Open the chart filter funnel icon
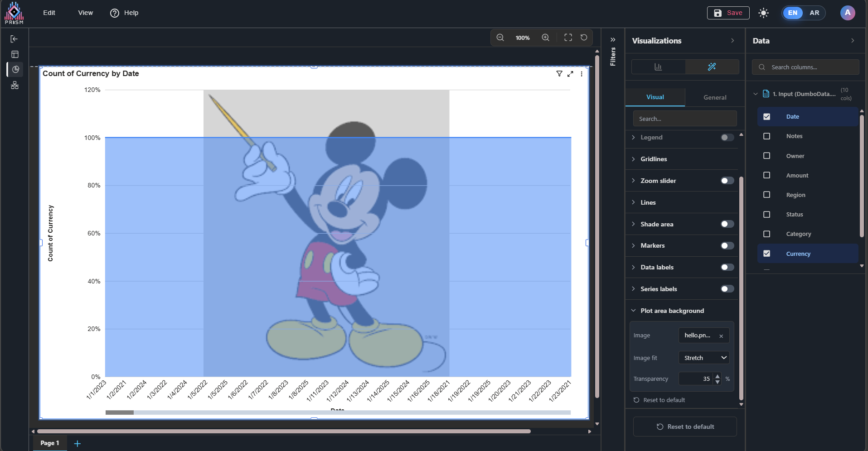The height and width of the screenshot is (451, 868). pyautogui.click(x=559, y=74)
